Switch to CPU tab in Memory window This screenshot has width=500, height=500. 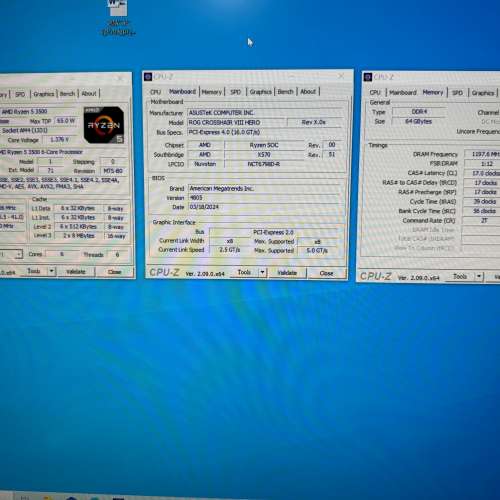(x=375, y=93)
